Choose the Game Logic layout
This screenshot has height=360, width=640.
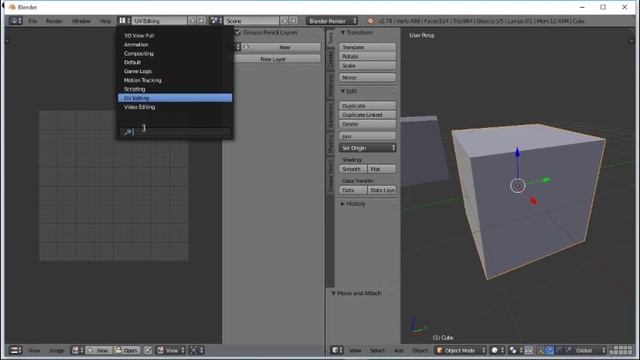tap(175, 71)
